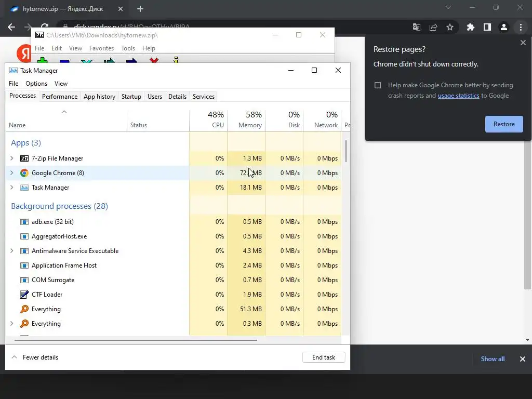This screenshot has height=399, width=532.
Task: Open a new Chrome tab
Action: [x=140, y=9]
